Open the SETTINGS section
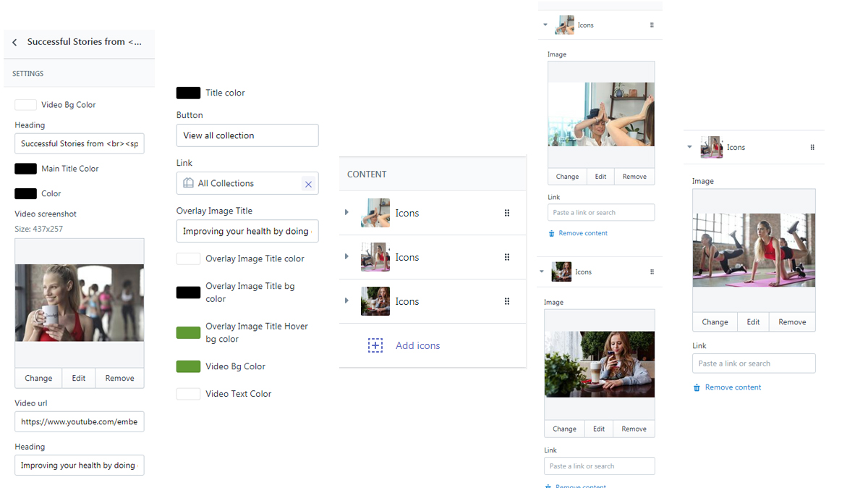Image resolution: width=868 pixels, height=488 pixels. [x=27, y=73]
